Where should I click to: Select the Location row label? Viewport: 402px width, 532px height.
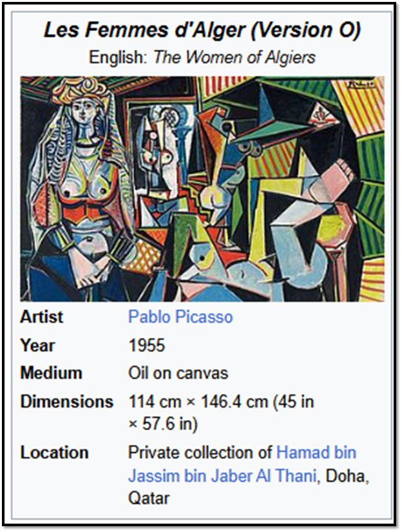tap(54, 452)
